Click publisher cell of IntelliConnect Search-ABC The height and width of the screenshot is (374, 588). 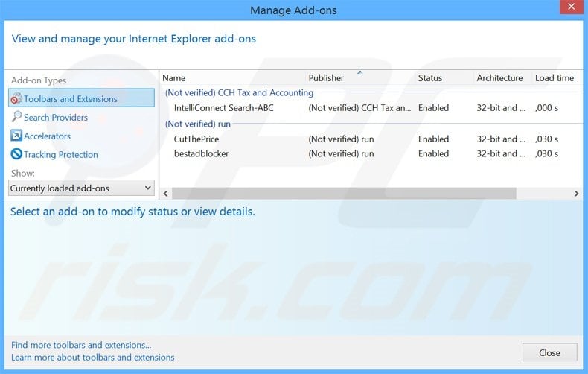(x=359, y=108)
